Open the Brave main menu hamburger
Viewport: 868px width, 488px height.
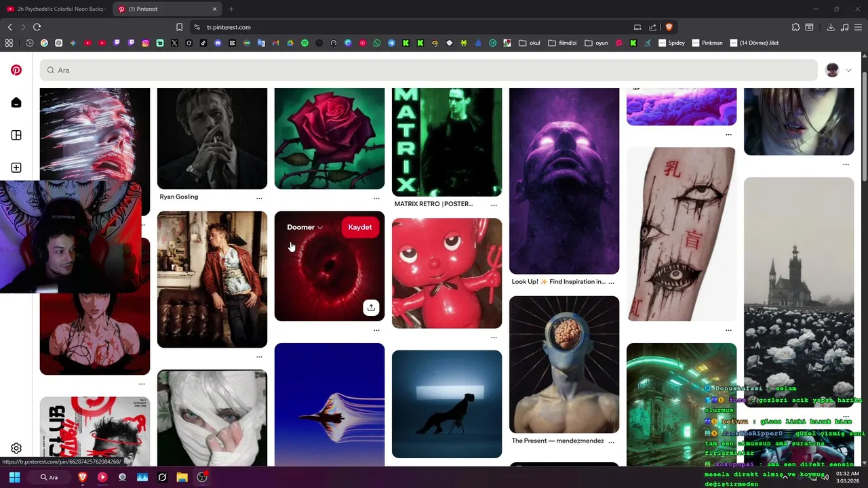(x=859, y=27)
